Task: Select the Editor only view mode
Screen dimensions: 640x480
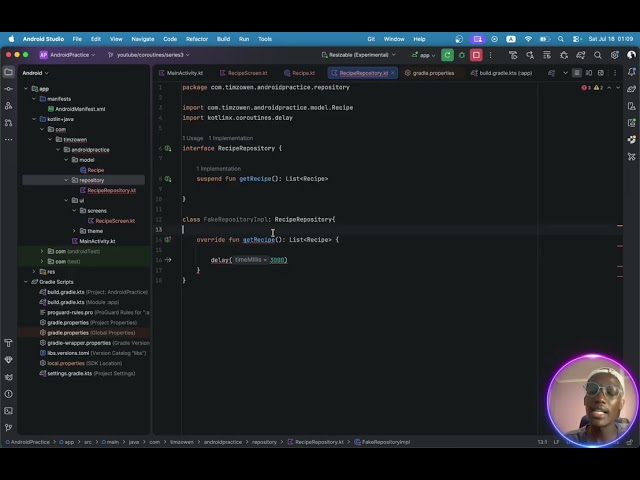Action: (577, 73)
